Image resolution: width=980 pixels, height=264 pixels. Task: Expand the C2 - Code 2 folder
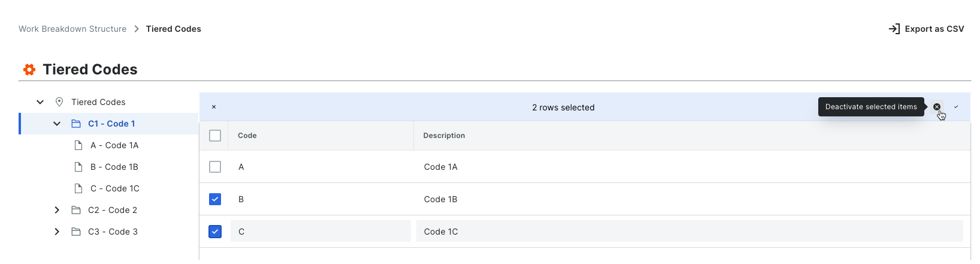tap(57, 210)
